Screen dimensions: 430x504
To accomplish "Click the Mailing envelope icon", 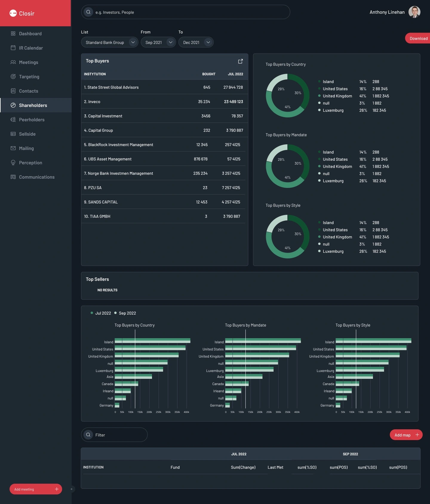I will [13, 148].
